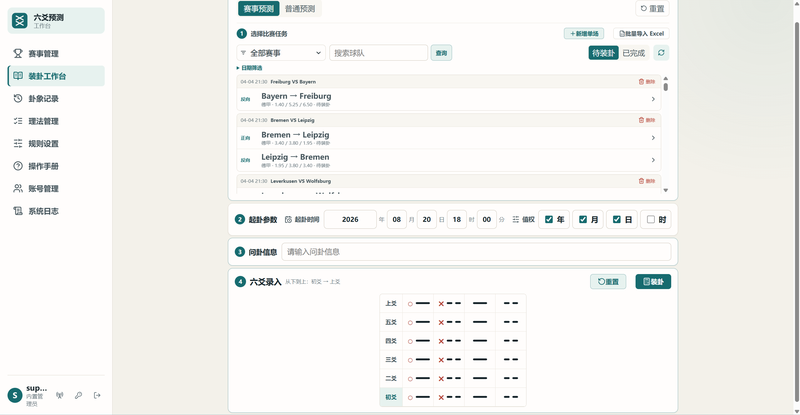Open 操作手册 via its question mark icon
This screenshot has height=415, width=800.
(18, 165)
